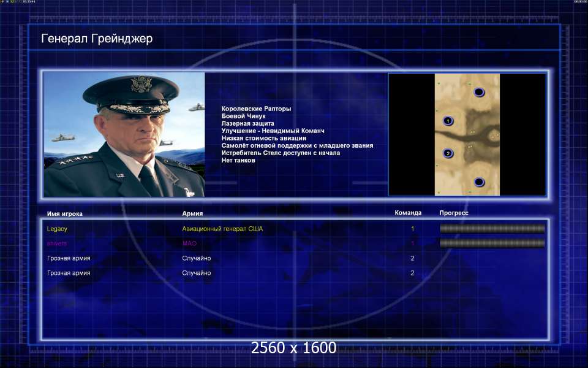The width and height of the screenshot is (588, 368).
Task: Click the unnumbered start marker at minimap bottom
Action: click(479, 182)
